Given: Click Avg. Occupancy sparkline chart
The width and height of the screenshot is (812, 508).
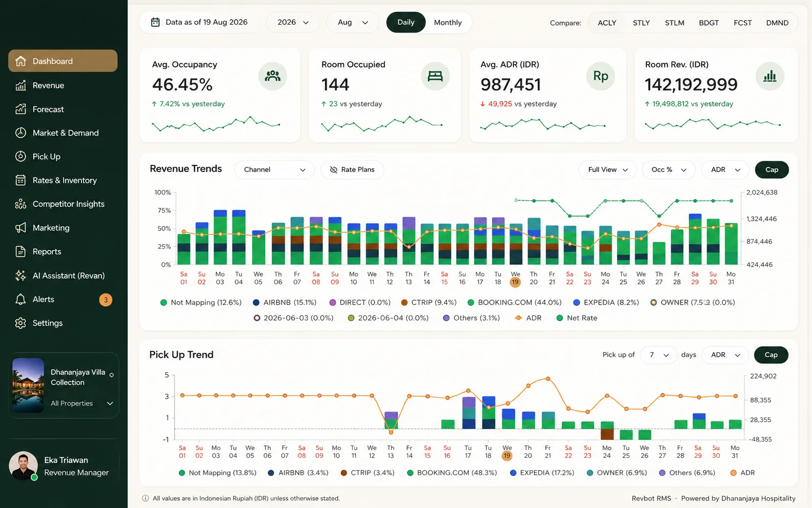Looking at the screenshot, I should tap(216, 124).
